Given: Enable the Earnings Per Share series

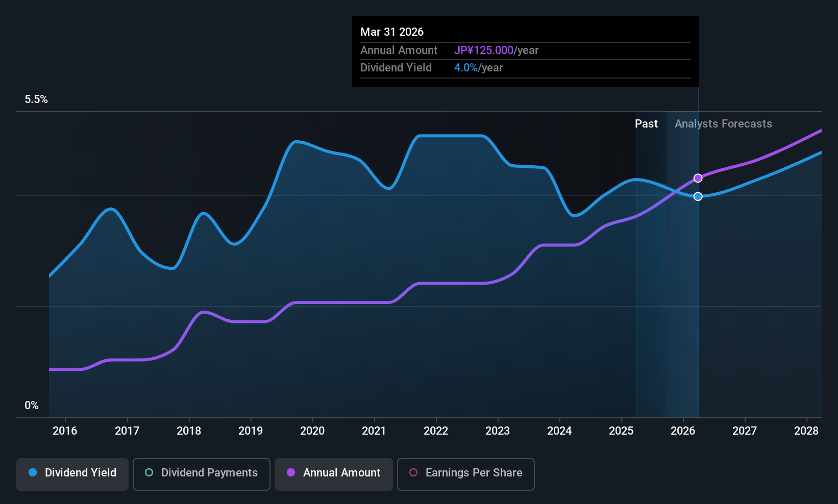Looking at the screenshot, I should pyautogui.click(x=466, y=474).
